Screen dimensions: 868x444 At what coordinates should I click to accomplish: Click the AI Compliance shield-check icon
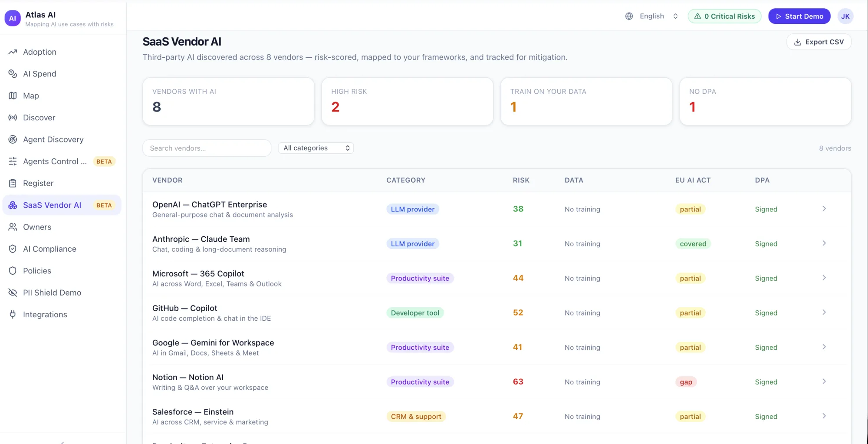13,249
